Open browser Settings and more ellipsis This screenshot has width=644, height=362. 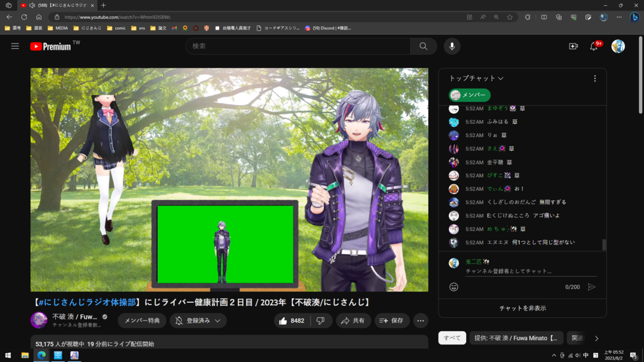(x=619, y=17)
